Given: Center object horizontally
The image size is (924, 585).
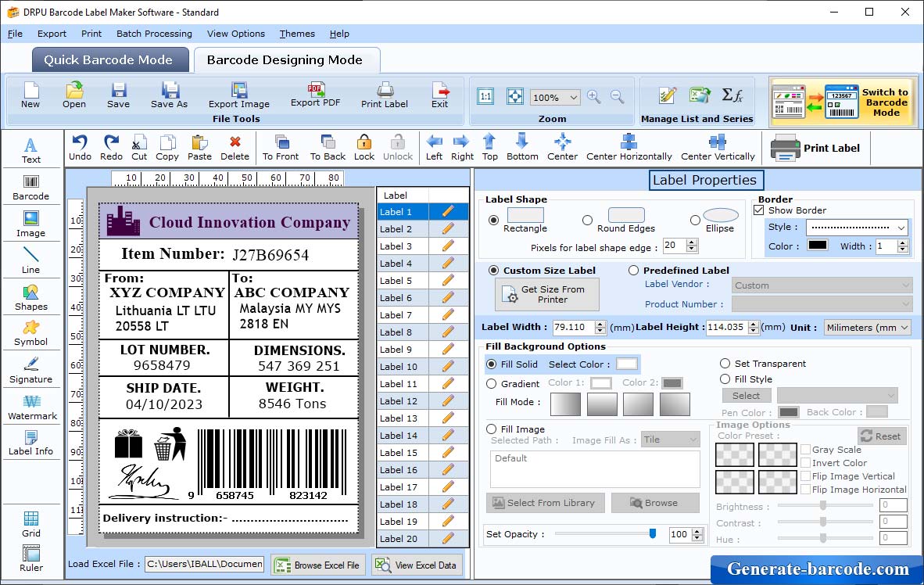Looking at the screenshot, I should click(629, 148).
